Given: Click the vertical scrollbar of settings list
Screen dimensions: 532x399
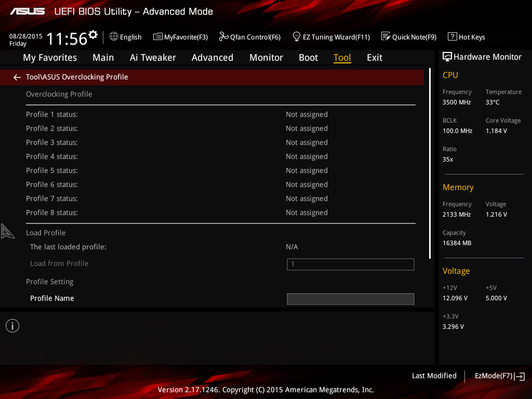Looking at the screenshot, I should coord(430,163).
